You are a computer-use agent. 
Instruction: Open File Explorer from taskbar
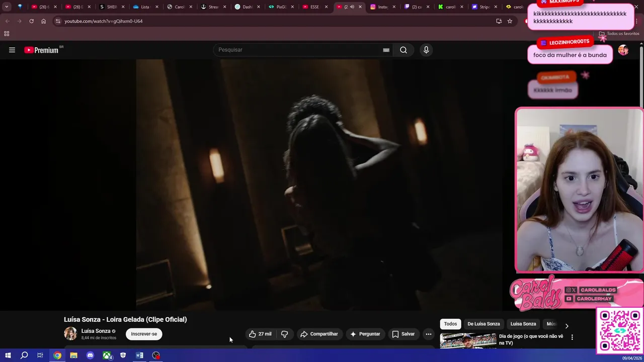[x=73, y=355]
